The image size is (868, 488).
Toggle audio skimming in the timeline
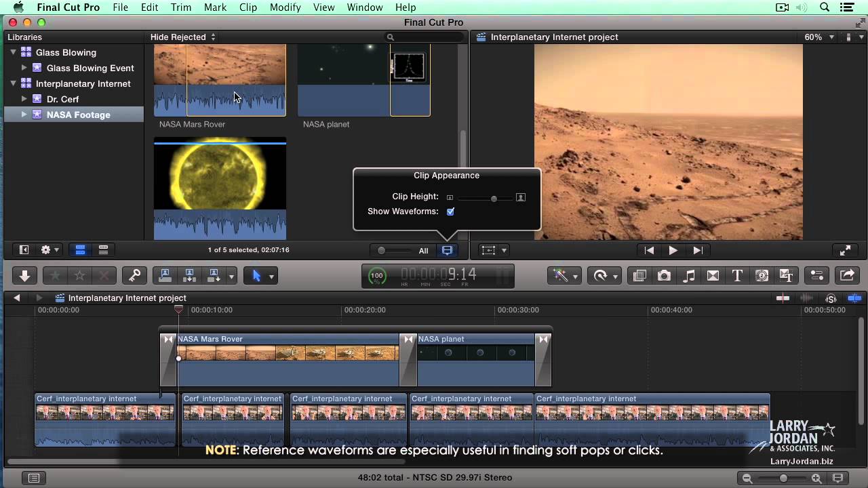tap(807, 298)
